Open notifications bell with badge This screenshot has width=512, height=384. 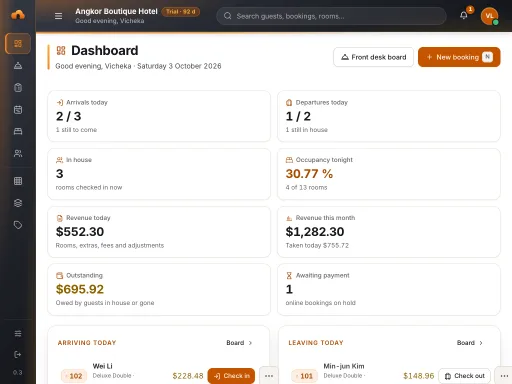pyautogui.click(x=464, y=15)
